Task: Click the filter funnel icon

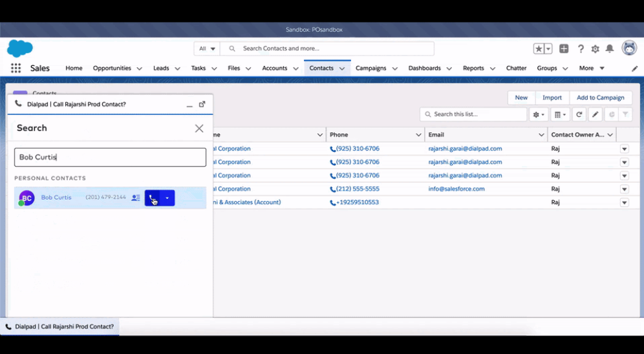Action: pos(625,114)
